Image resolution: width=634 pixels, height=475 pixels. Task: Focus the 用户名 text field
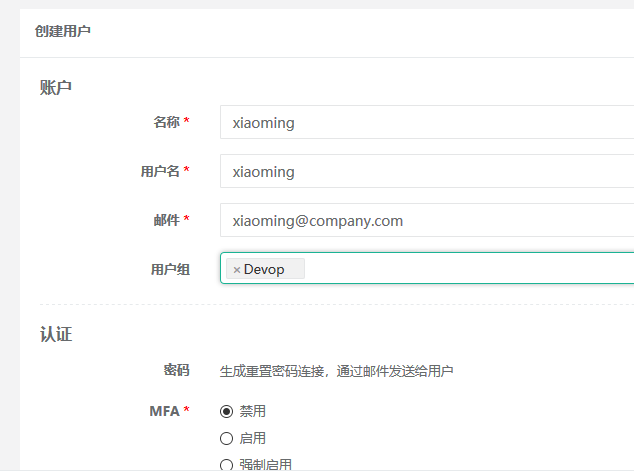pos(426,171)
